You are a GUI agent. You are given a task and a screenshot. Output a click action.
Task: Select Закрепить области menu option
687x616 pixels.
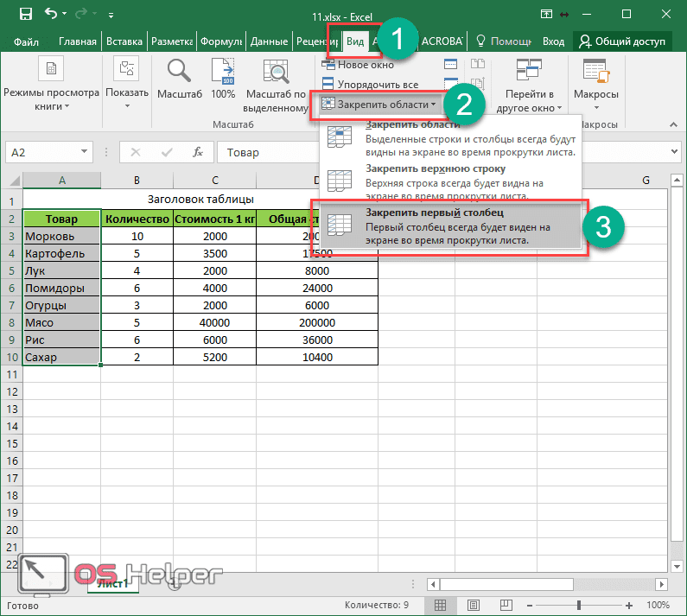coord(450,138)
